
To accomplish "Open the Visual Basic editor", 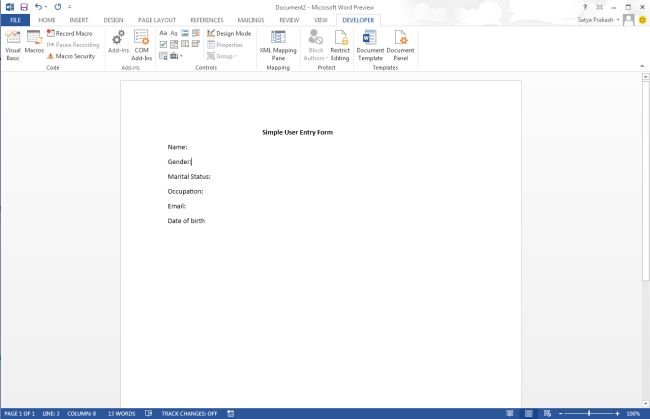I will (13, 46).
